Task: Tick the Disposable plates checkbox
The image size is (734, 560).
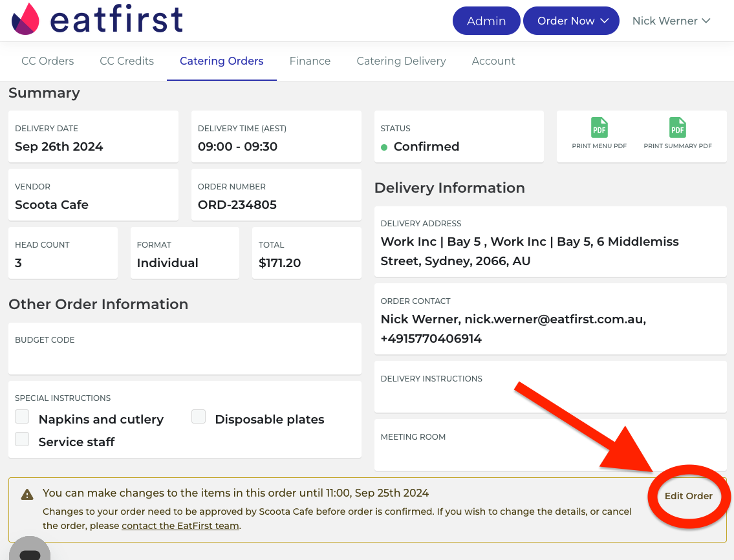Action: pyautogui.click(x=199, y=416)
